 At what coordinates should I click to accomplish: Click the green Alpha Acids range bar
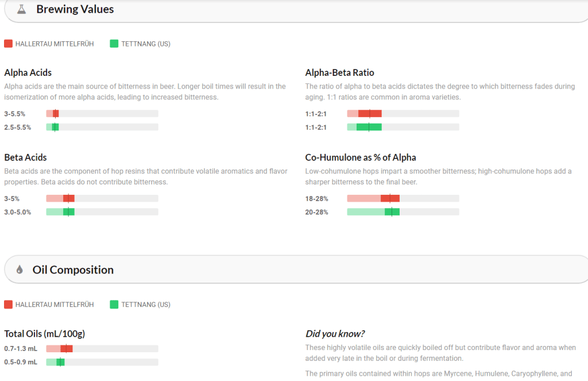point(55,127)
